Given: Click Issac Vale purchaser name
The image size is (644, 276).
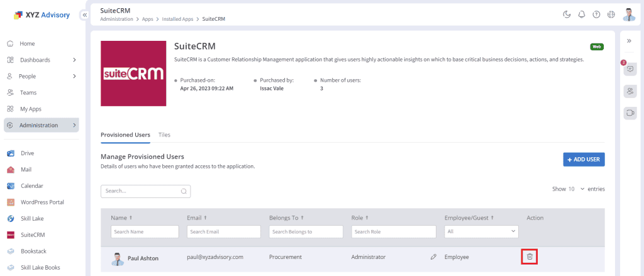Looking at the screenshot, I should click(272, 88).
